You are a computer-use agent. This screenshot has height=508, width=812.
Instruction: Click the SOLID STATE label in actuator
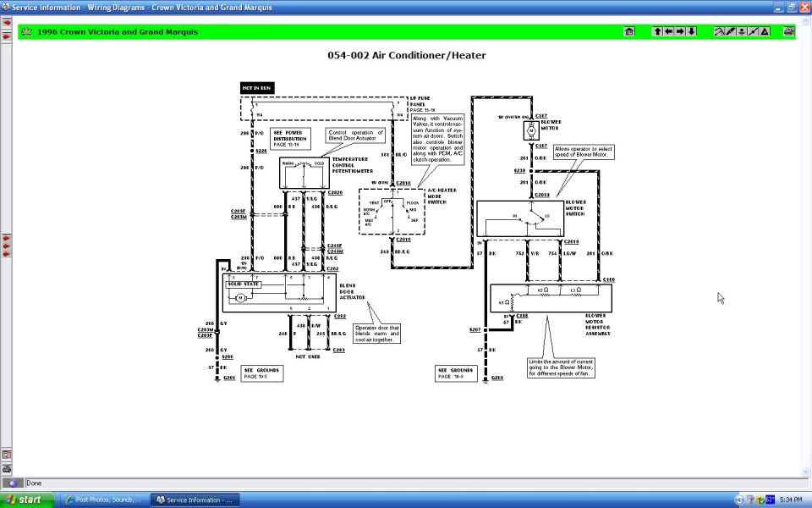coord(244,284)
